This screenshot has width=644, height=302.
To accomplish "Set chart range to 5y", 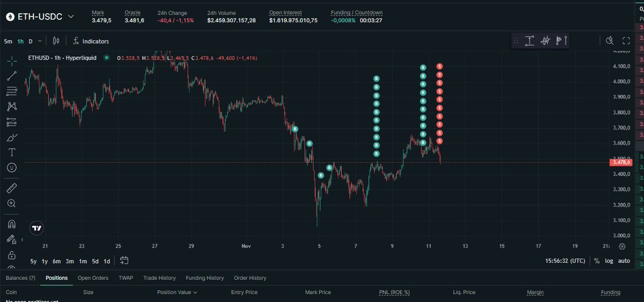I will [33, 261].
